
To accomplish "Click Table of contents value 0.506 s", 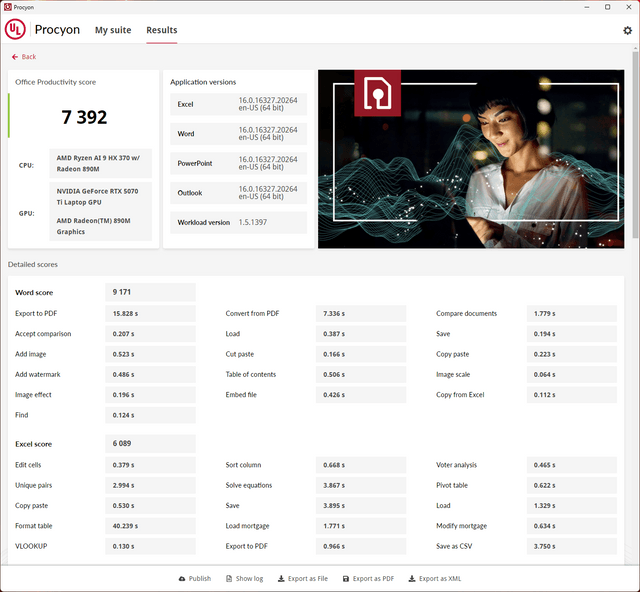I will 361,374.
